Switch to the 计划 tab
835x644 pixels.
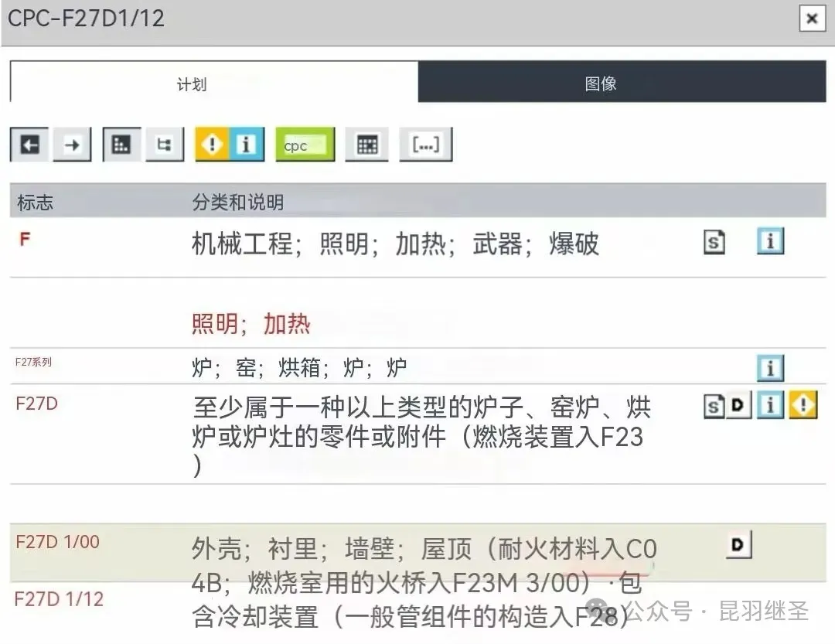click(192, 83)
